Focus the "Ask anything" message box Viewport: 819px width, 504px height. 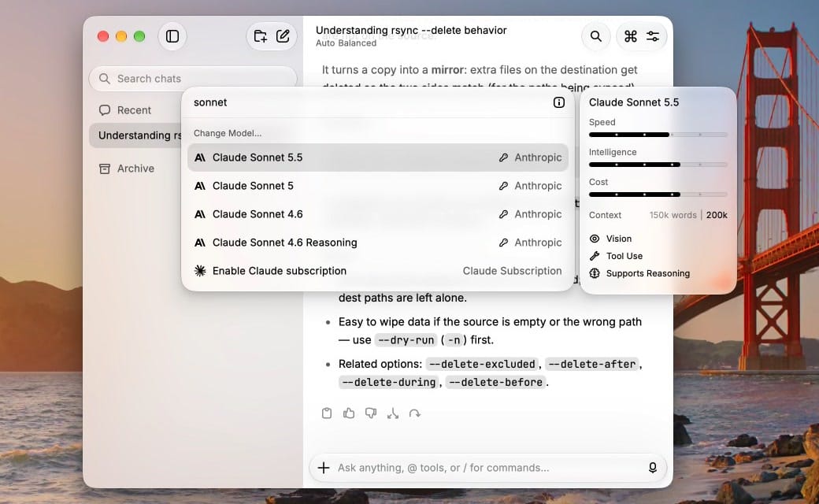[x=487, y=468]
